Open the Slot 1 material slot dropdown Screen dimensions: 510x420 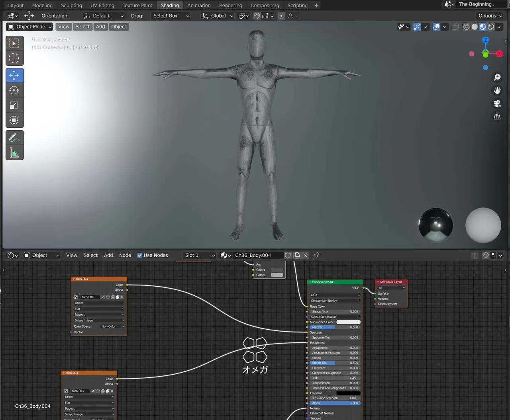coord(199,256)
